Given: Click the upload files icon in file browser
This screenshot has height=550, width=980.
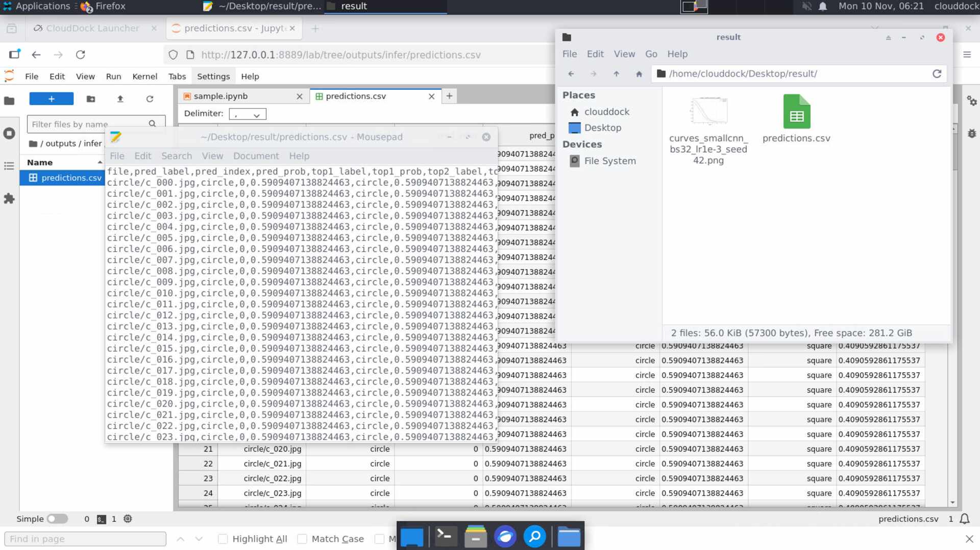Looking at the screenshot, I should [120, 99].
